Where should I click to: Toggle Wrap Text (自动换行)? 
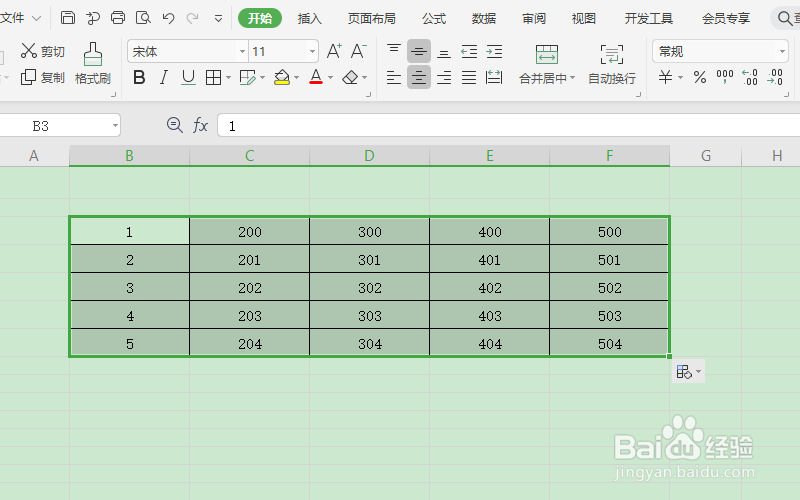click(x=612, y=64)
